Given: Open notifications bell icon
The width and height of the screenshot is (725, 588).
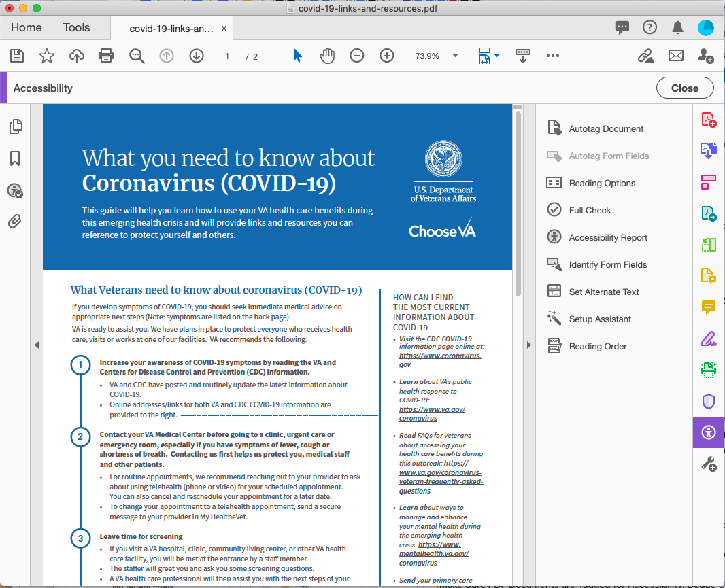Looking at the screenshot, I should pos(677,28).
